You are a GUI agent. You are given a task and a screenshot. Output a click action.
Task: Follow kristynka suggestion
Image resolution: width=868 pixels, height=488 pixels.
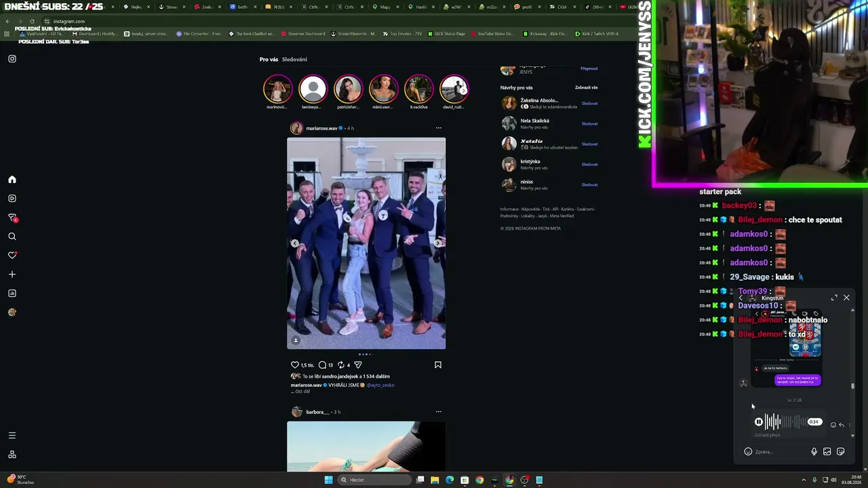click(589, 165)
